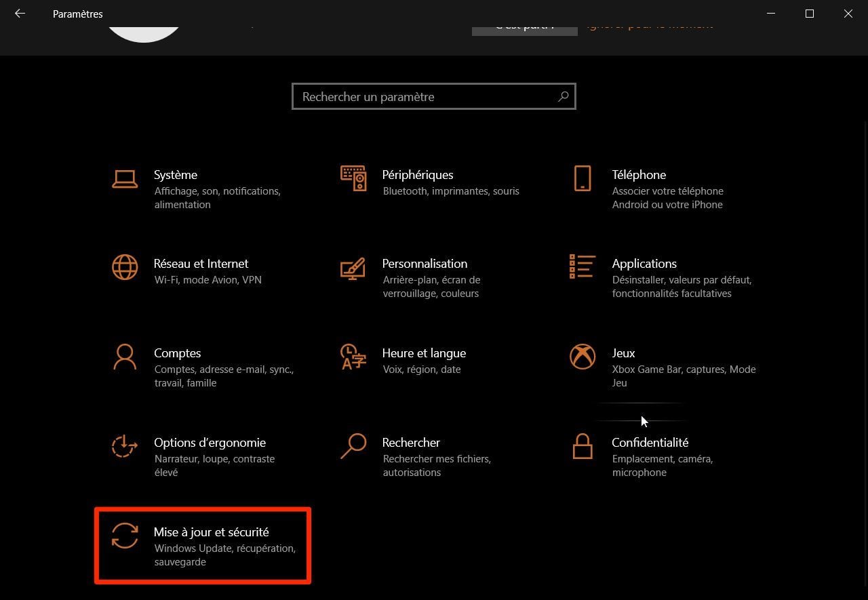The width and height of the screenshot is (868, 600).
Task: Maximize the Paramètres window
Action: coord(809,14)
